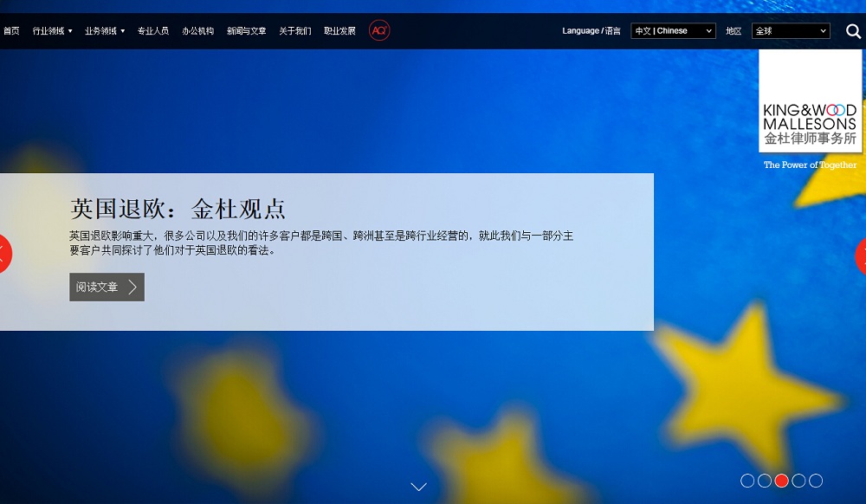
Task: Click the 地区 label
Action: [734, 31]
